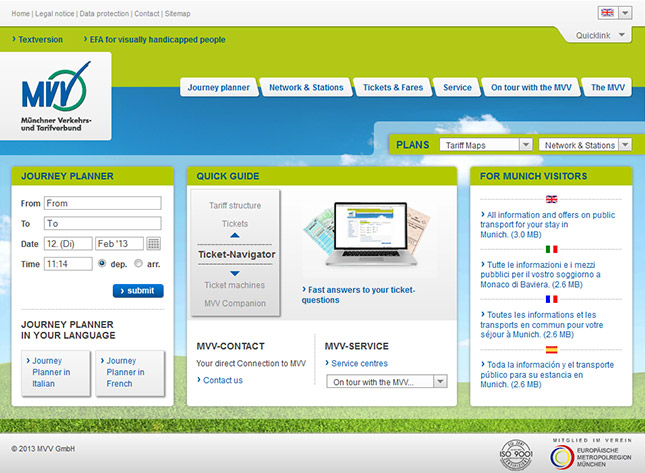Click the Contact link in top bar
645x473 pixels.
coord(147,14)
